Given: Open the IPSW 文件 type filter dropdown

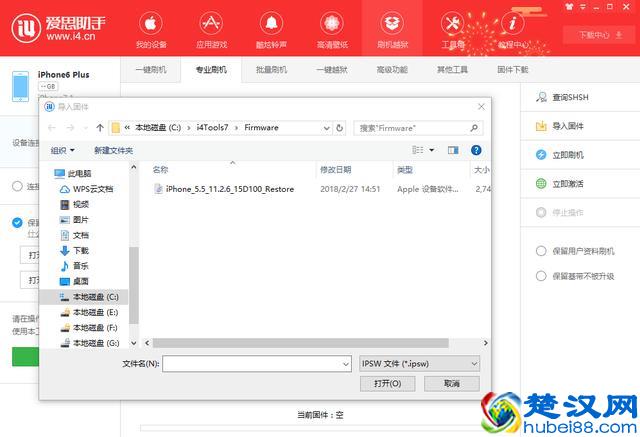Looking at the screenshot, I should [419, 364].
